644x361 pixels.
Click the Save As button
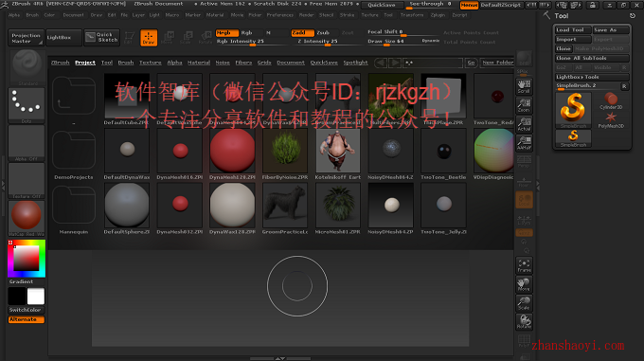coord(611,30)
